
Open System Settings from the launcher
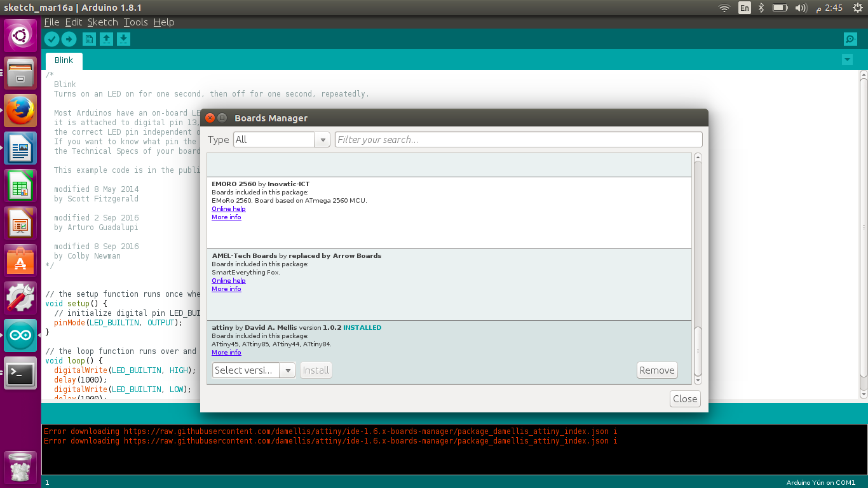coord(20,298)
